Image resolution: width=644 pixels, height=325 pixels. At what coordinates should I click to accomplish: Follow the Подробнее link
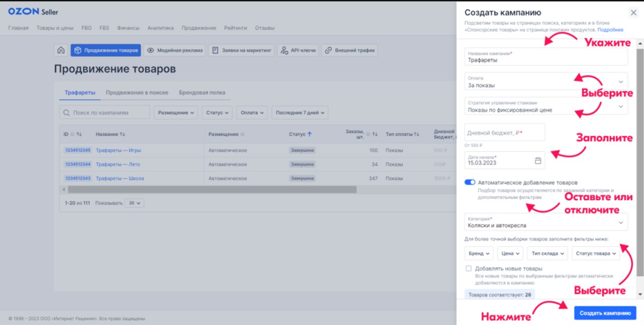pos(611,30)
